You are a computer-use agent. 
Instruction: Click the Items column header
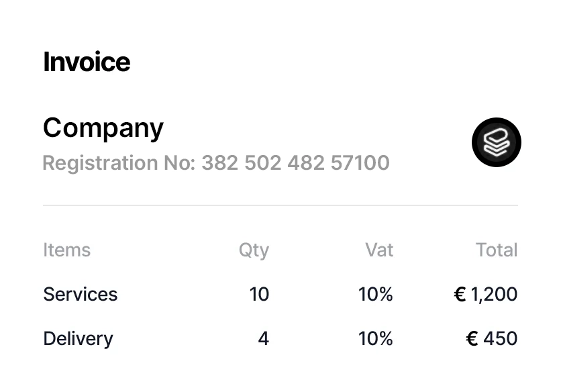click(x=66, y=250)
